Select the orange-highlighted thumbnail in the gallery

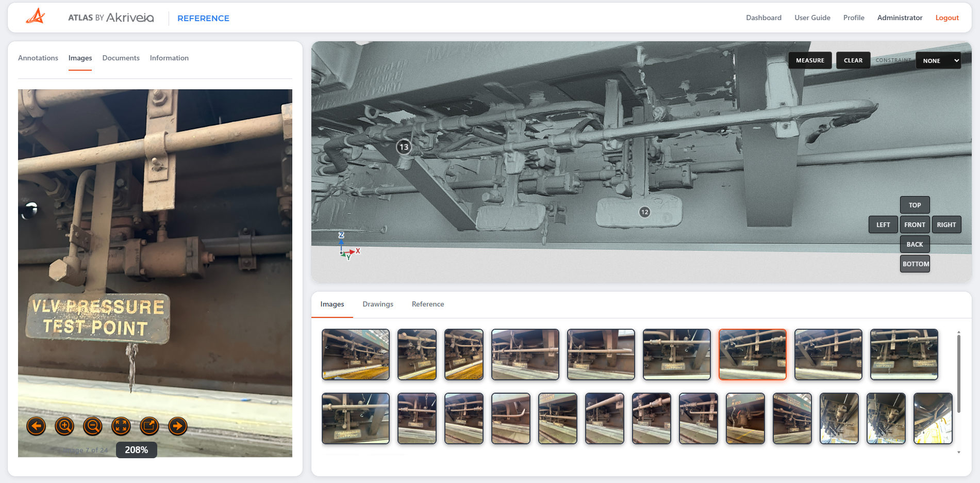click(752, 355)
